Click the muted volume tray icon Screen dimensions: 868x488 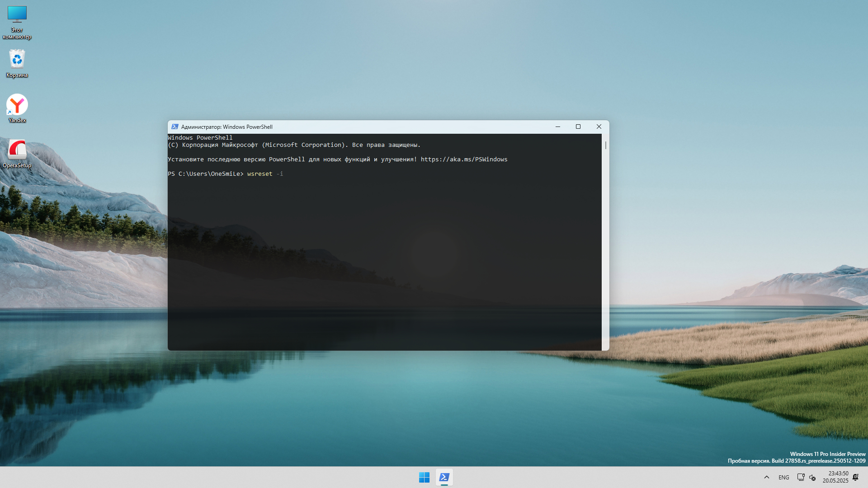(812, 477)
